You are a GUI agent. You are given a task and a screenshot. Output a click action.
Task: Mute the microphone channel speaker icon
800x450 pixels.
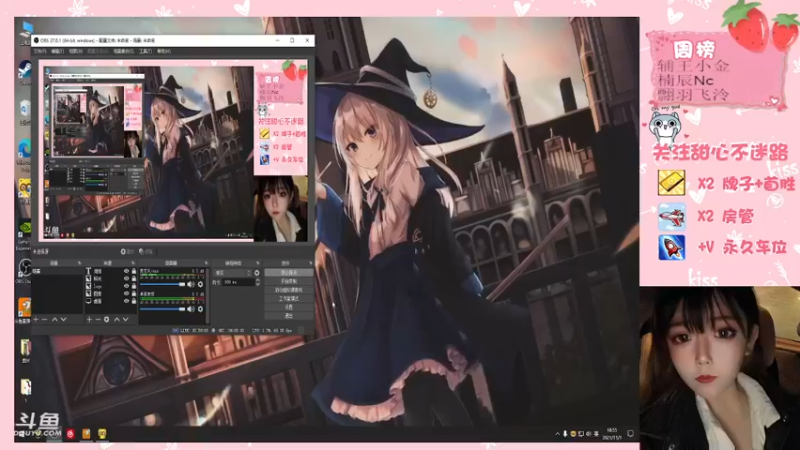click(191, 284)
